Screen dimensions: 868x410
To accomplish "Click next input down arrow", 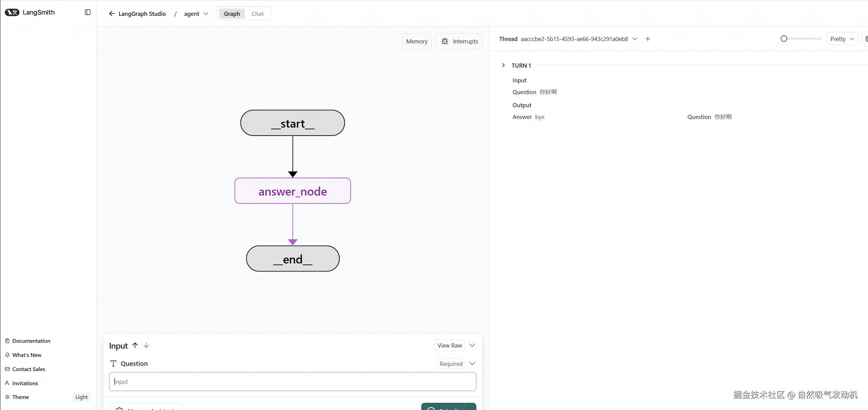I will [x=146, y=345].
